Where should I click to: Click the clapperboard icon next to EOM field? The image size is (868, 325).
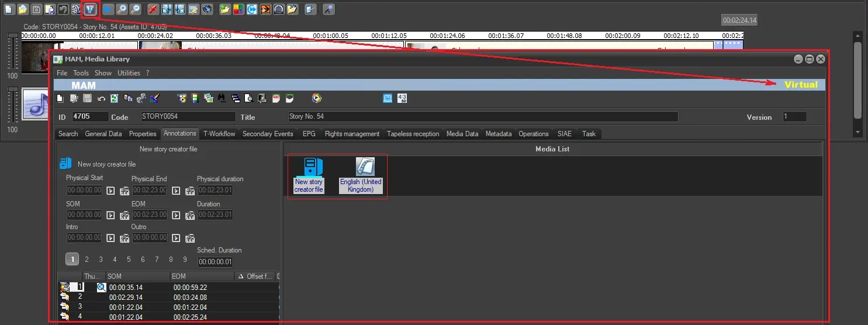190,216
